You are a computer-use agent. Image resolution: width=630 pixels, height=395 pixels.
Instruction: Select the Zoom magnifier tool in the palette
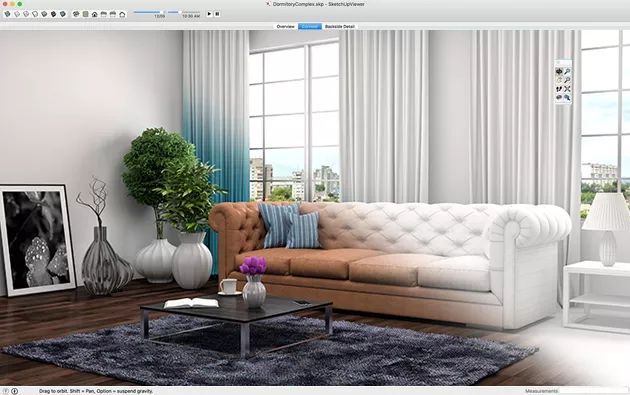(x=567, y=72)
